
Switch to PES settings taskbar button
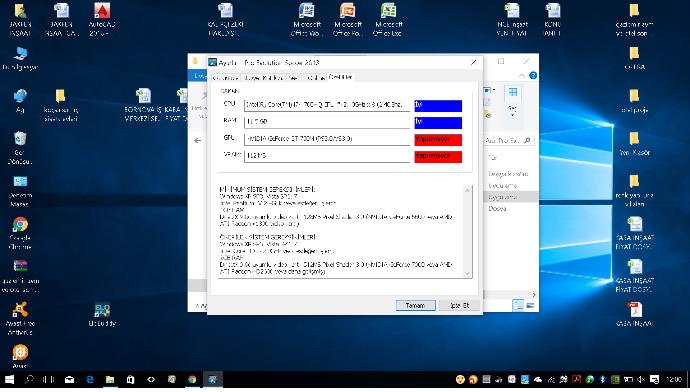[x=213, y=379]
